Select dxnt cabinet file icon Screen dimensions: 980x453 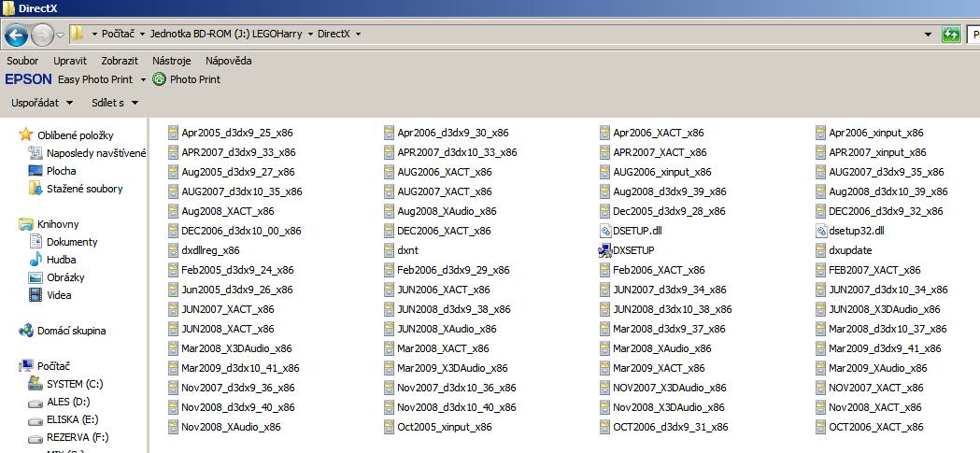pyautogui.click(x=390, y=250)
